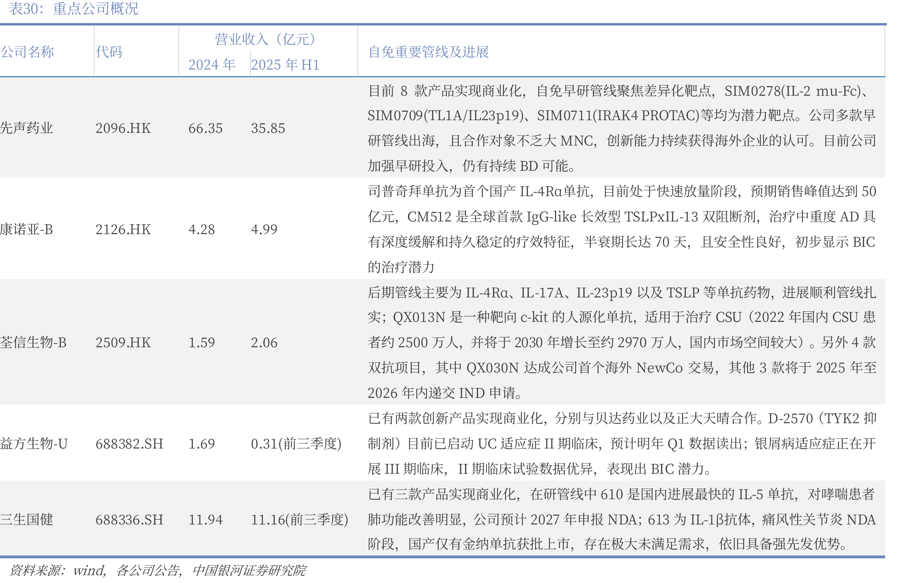Select the 公司名称 column header

27,52
